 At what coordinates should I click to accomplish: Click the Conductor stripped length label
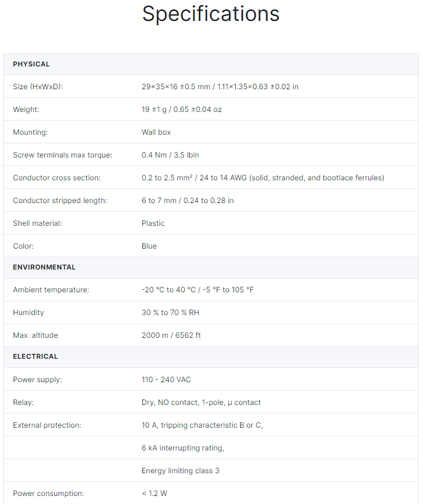[x=60, y=201]
